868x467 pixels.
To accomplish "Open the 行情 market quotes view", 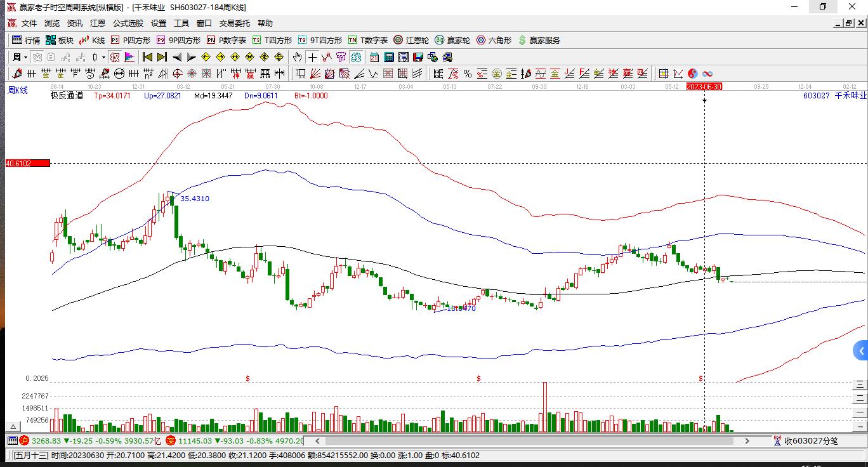I will click(x=26, y=40).
